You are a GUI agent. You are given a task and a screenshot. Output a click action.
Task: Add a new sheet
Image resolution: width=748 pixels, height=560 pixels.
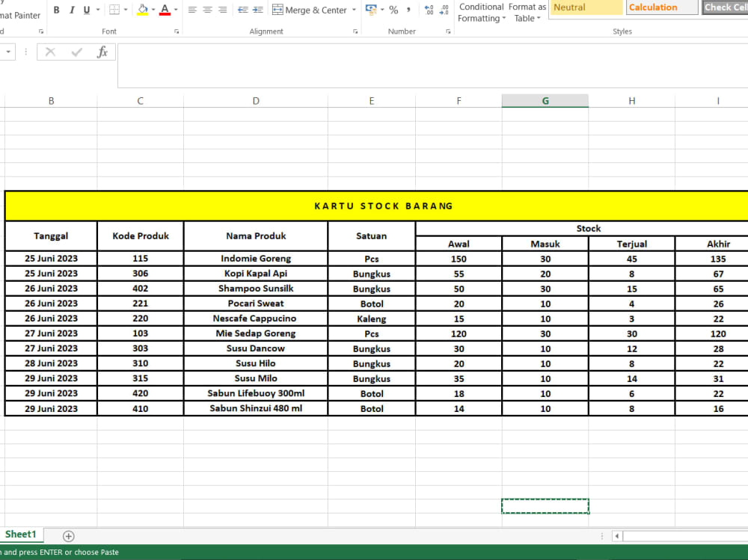(x=68, y=536)
